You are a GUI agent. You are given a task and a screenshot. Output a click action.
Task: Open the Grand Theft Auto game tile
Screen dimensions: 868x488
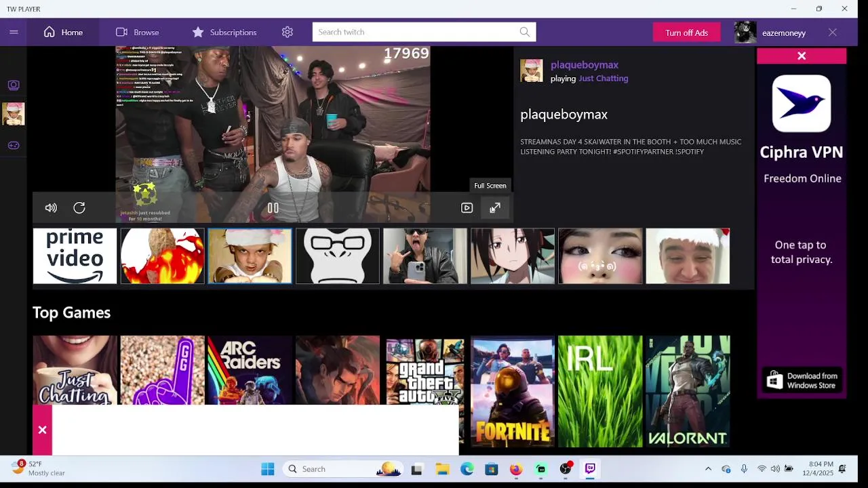(x=425, y=371)
